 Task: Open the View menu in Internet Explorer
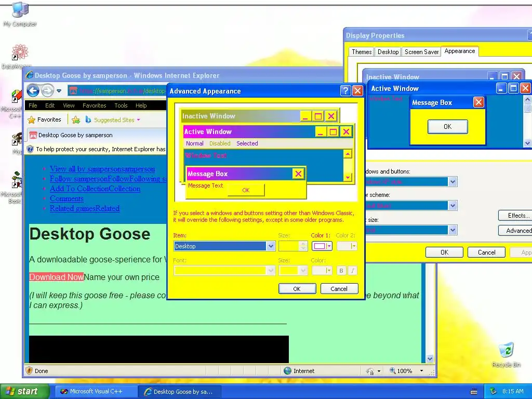(x=69, y=105)
